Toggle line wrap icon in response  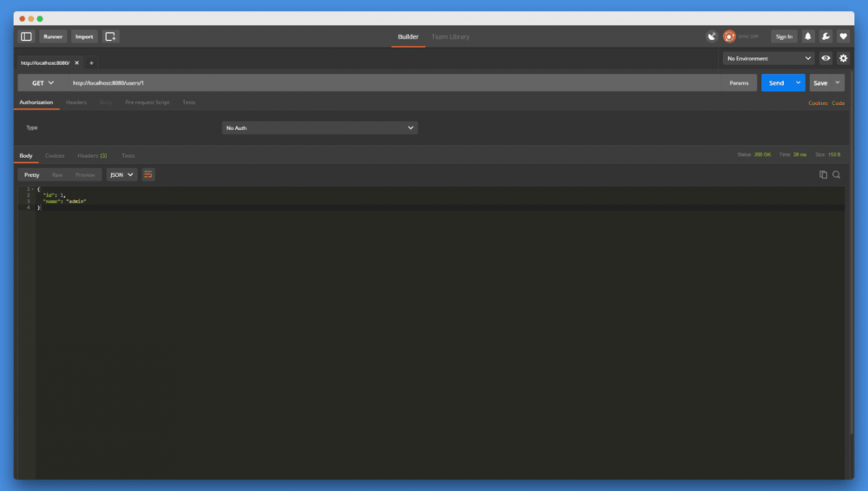pos(148,175)
